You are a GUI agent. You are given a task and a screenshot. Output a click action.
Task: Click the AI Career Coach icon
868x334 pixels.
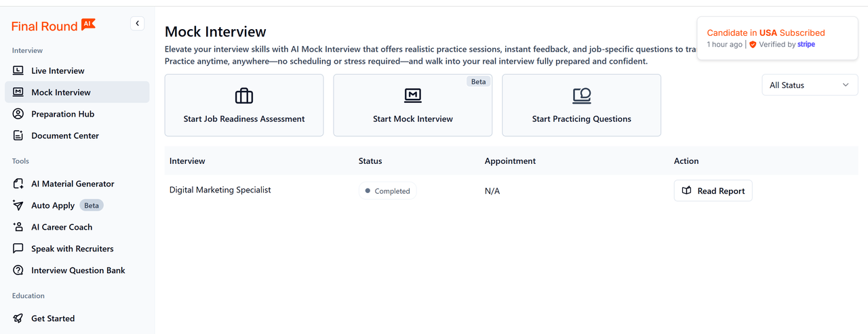coord(18,227)
